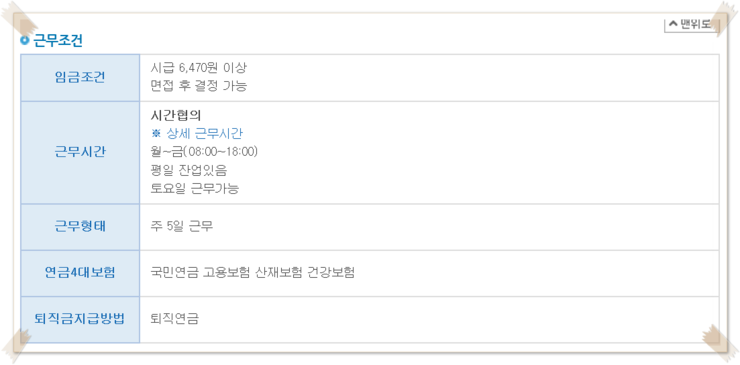Click the 임금조건 header cell
The height and width of the screenshot is (365, 740).
coord(80,77)
